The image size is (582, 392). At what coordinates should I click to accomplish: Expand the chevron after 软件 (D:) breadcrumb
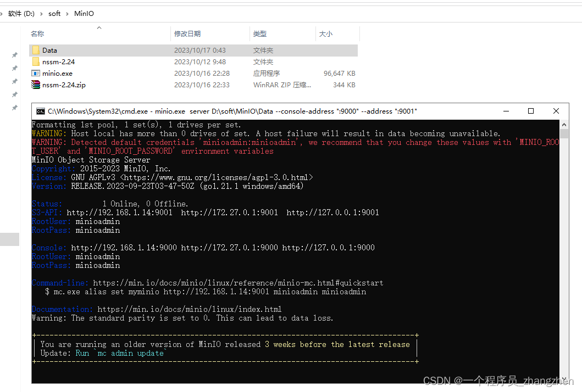[x=41, y=14]
